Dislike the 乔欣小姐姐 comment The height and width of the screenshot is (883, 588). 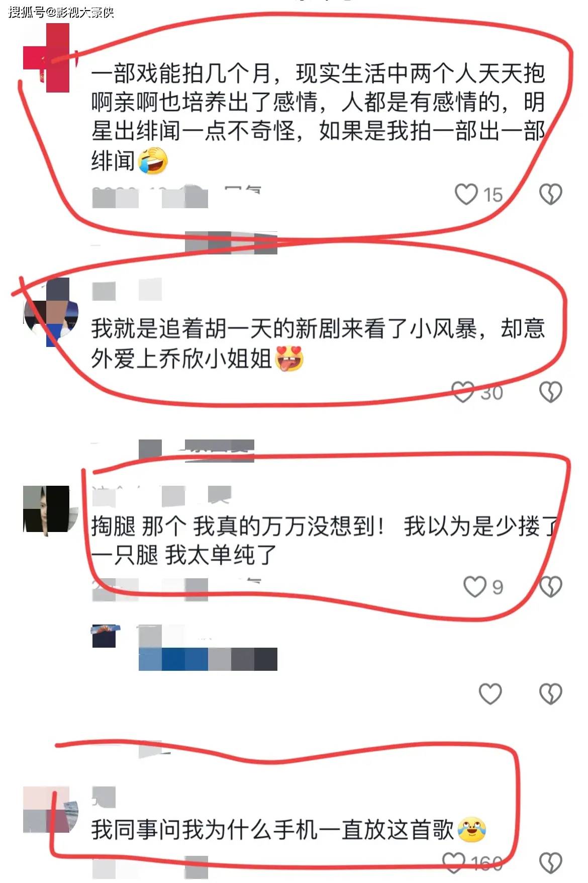[550, 392]
